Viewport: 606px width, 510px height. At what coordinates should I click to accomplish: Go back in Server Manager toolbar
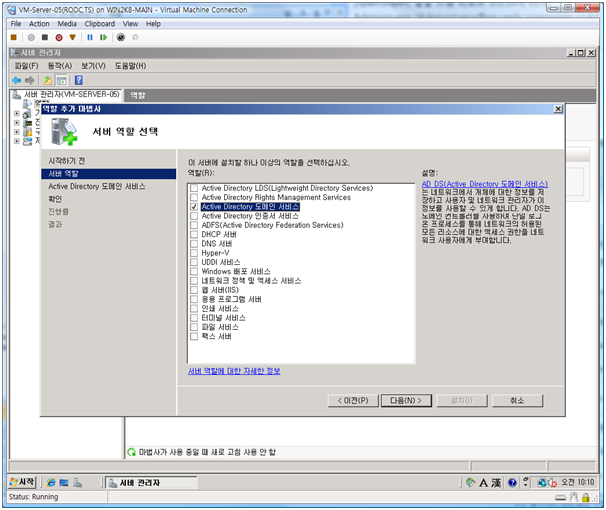(17, 80)
